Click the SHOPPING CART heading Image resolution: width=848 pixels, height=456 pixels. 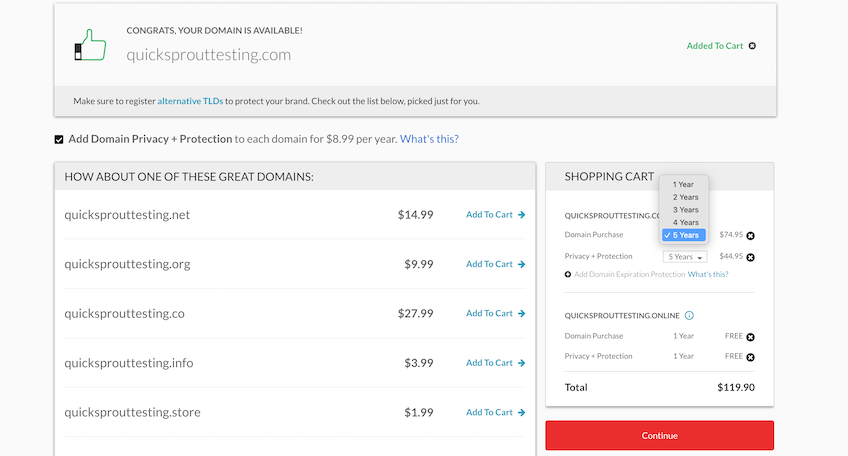point(610,177)
